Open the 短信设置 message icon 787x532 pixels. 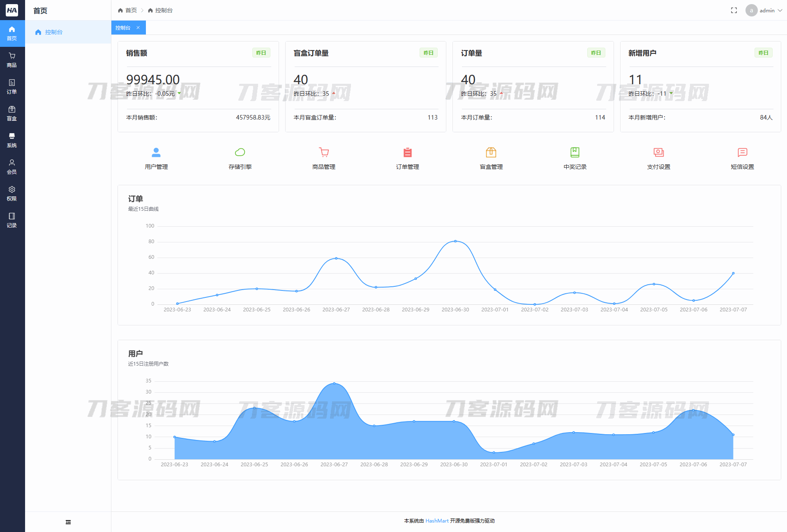(x=742, y=153)
